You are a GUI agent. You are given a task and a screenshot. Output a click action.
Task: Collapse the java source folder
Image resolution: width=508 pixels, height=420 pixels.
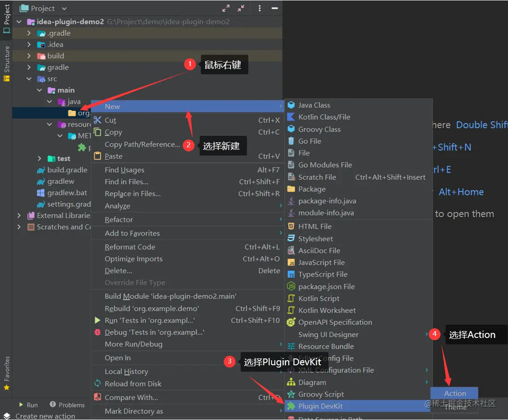49,102
